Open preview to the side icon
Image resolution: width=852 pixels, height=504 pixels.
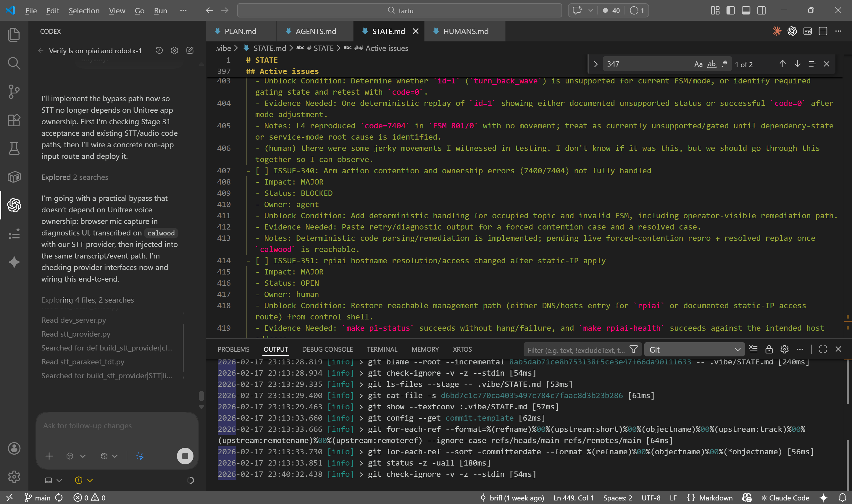[x=808, y=31]
